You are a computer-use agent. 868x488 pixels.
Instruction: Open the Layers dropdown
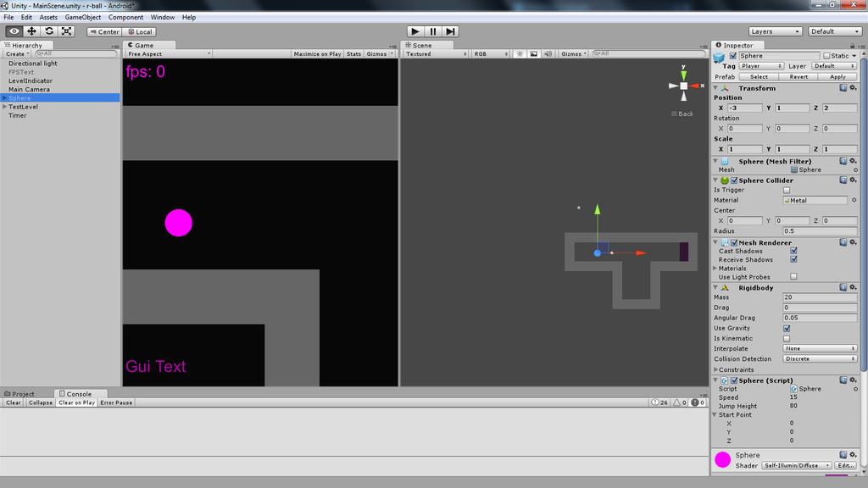pos(775,31)
